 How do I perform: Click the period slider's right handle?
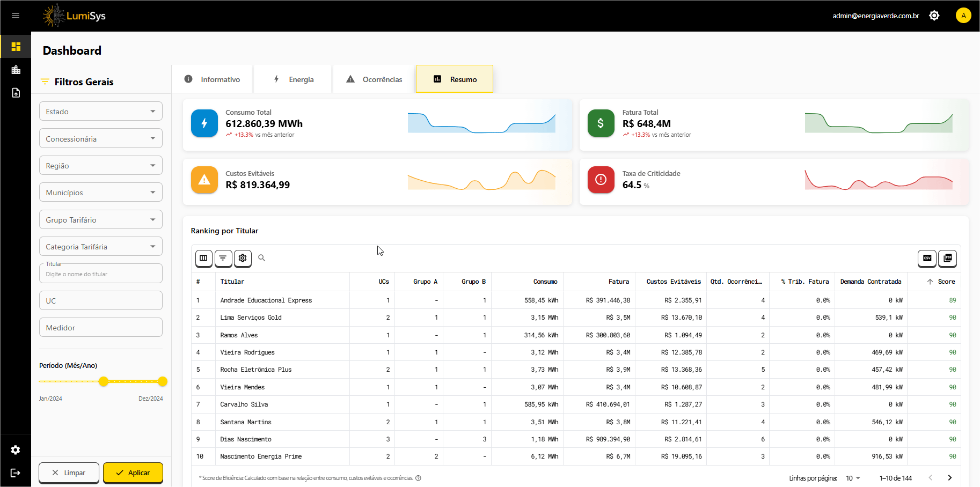tap(163, 381)
